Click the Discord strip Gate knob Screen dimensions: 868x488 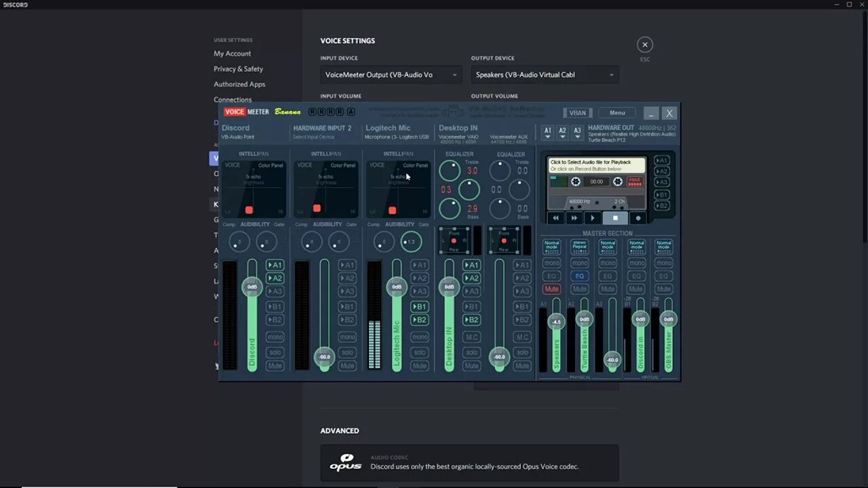coord(267,241)
